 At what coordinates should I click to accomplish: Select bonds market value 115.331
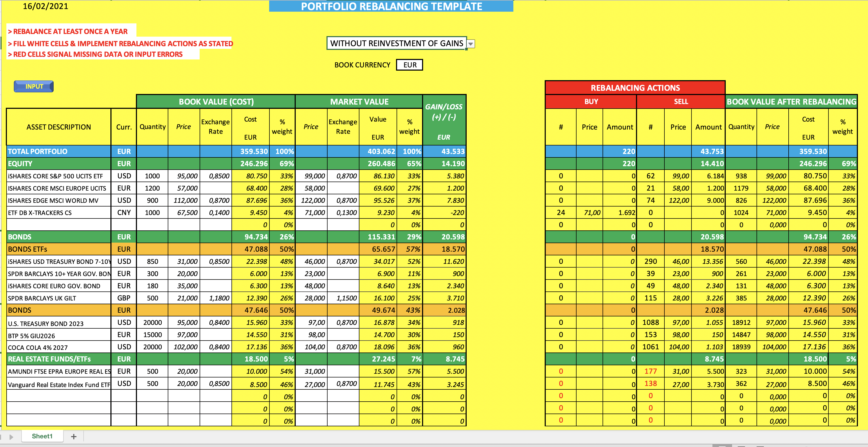(378, 237)
